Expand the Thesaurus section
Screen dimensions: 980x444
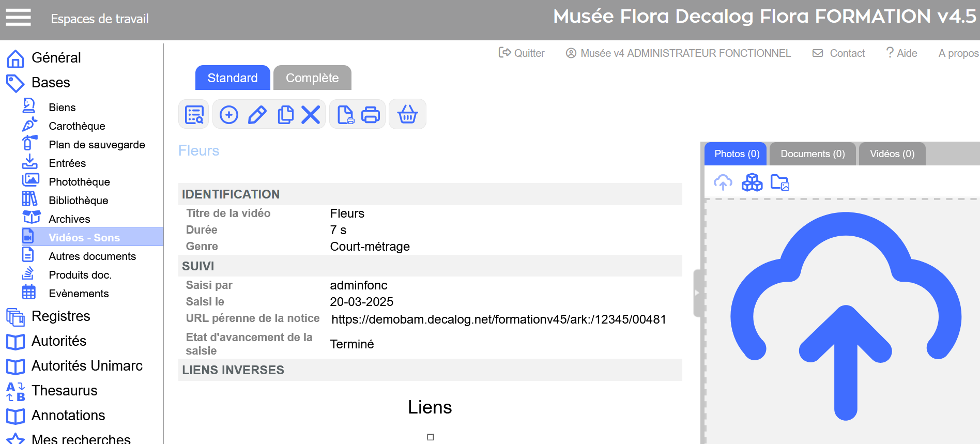tap(64, 391)
